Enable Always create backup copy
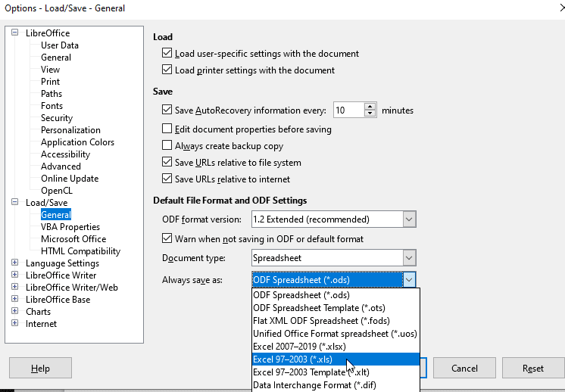Viewport: 565px width, 392px height. tap(167, 145)
